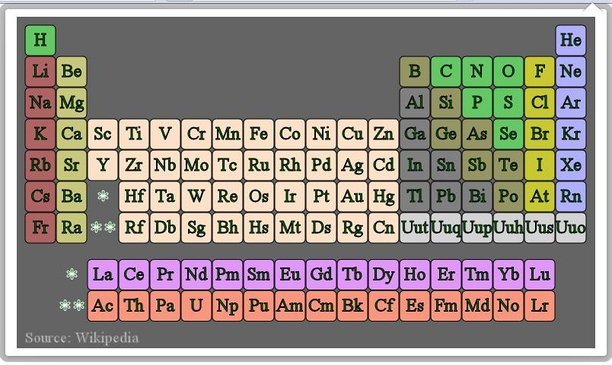The height and width of the screenshot is (365, 612).
Task: Choose the Rutherfordium (Rf) tile
Action: 134,228
